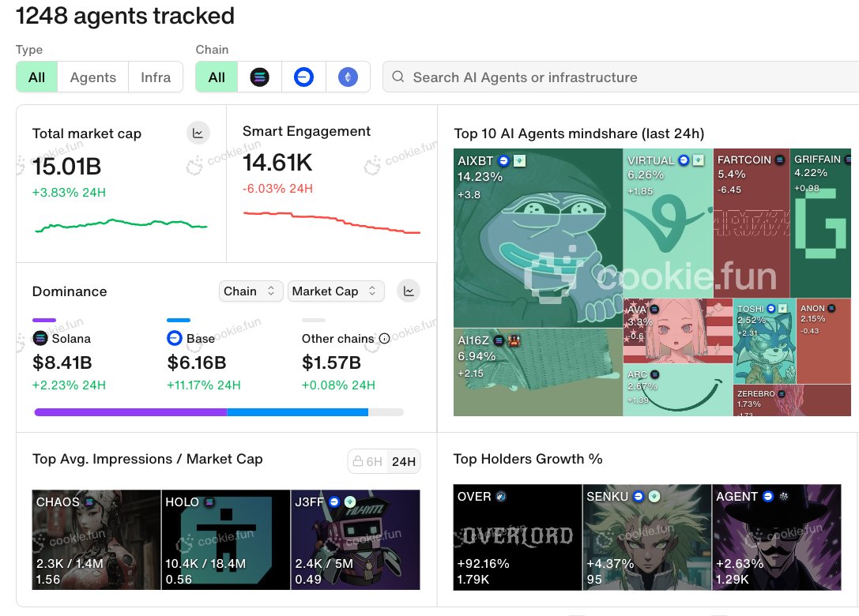Open the SENKU holders card
Screen dimensions: 859x616
647,537
